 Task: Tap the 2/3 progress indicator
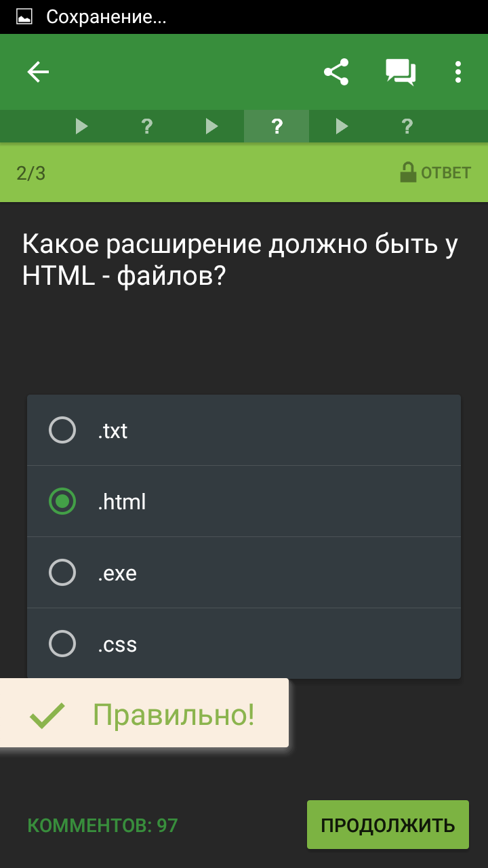click(31, 173)
